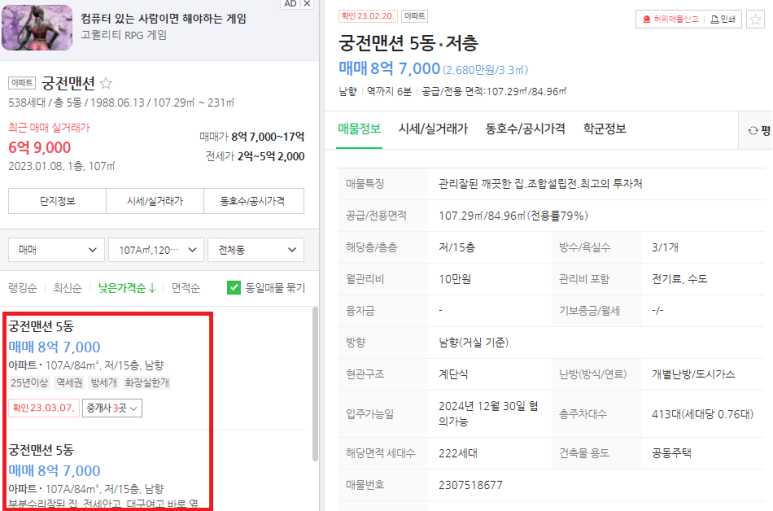
Task: Expand the 중개사 3곳 agent dropdown
Action: (x=112, y=408)
